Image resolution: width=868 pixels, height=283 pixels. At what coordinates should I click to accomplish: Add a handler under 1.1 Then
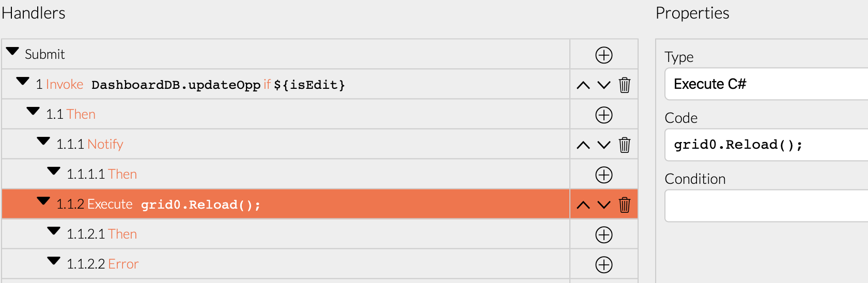click(603, 115)
